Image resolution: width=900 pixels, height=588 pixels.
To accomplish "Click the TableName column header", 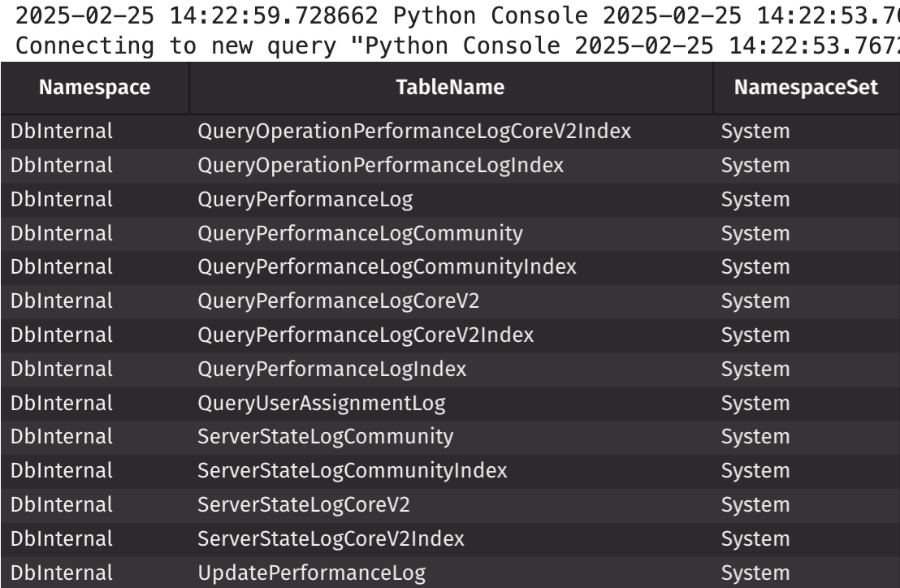I will point(451,89).
